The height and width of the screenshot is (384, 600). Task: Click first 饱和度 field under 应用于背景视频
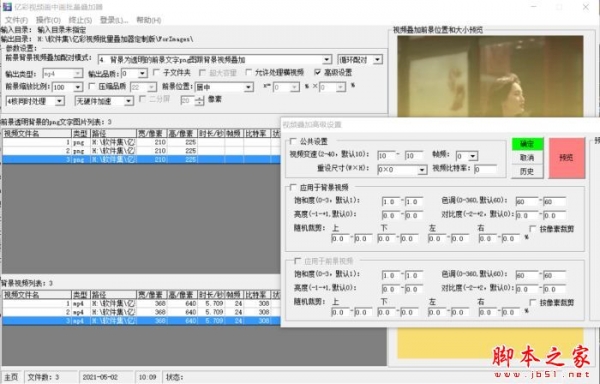pyautogui.click(x=391, y=202)
